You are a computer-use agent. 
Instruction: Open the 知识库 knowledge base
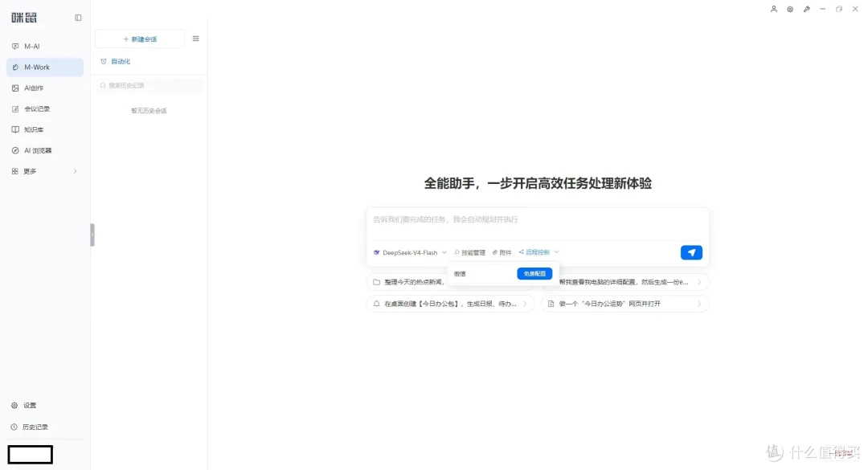pos(45,129)
